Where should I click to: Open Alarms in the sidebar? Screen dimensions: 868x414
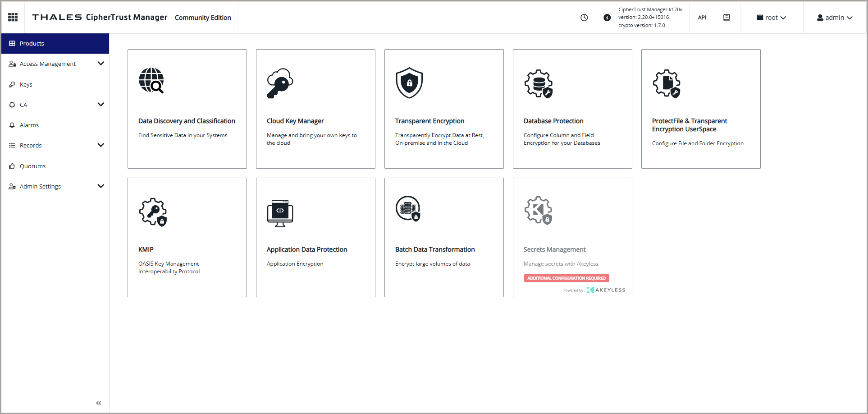(55, 125)
